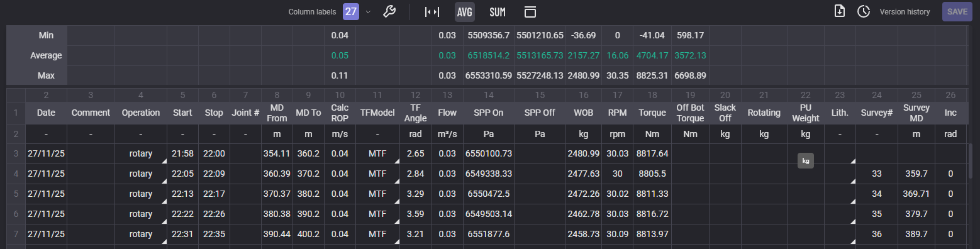Click the Max statistics row label

46,75
